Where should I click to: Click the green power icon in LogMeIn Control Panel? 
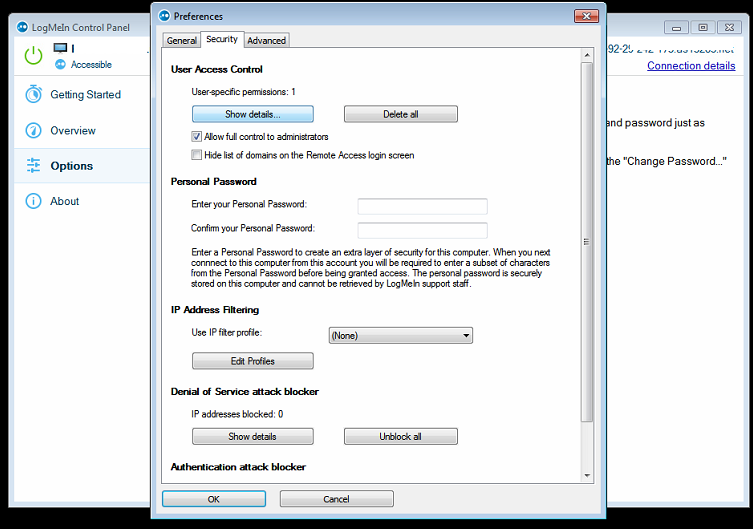pyautogui.click(x=34, y=56)
